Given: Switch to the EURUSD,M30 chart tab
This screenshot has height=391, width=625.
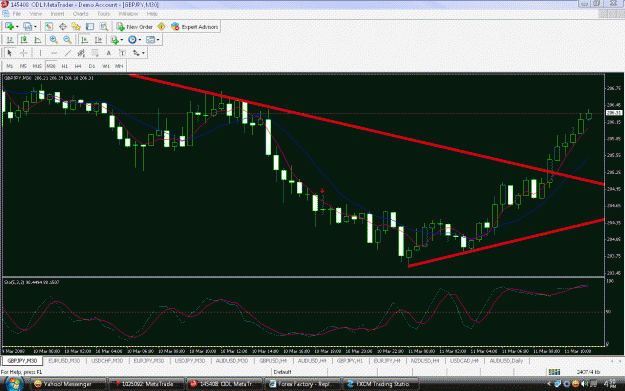Looking at the screenshot, I should (64, 361).
